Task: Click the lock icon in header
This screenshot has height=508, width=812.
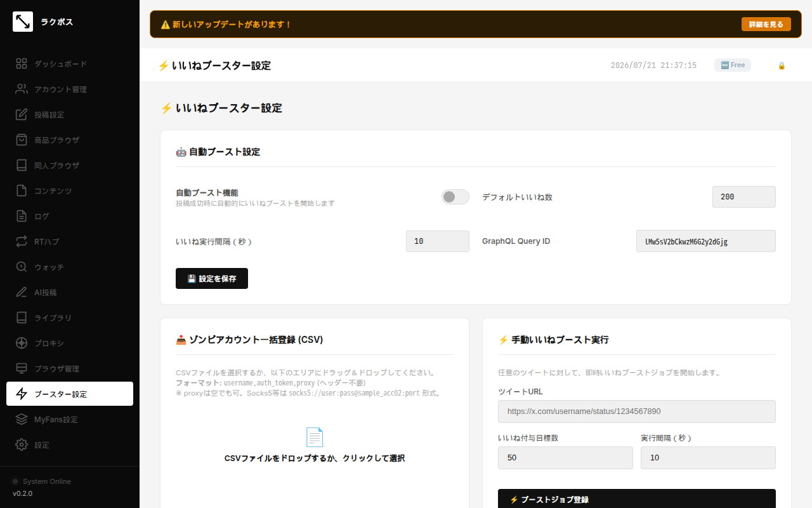Action: point(782,65)
